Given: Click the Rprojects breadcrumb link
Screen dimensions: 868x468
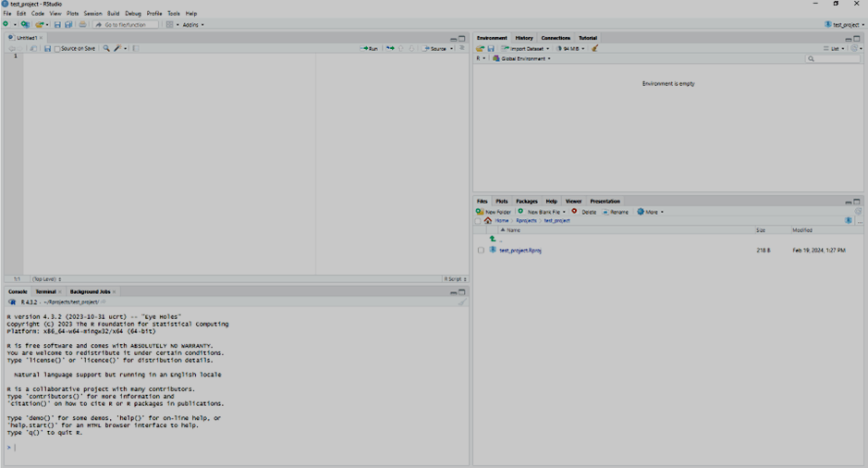Looking at the screenshot, I should 527,220.
